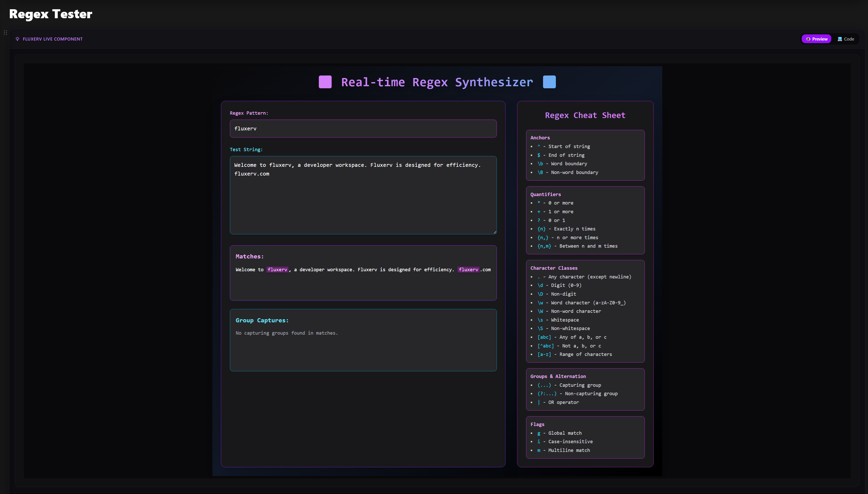Focus the Regex Pattern input field
The image size is (868, 494).
[x=363, y=129]
